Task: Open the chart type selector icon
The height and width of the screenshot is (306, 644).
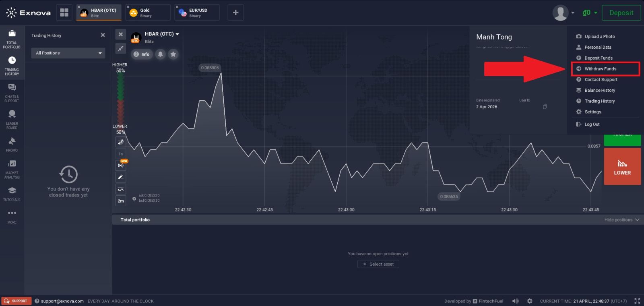Action: (x=121, y=142)
